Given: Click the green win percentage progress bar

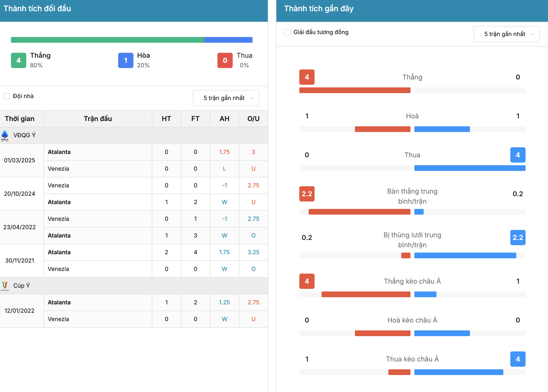Looking at the screenshot, I should 108,40.
